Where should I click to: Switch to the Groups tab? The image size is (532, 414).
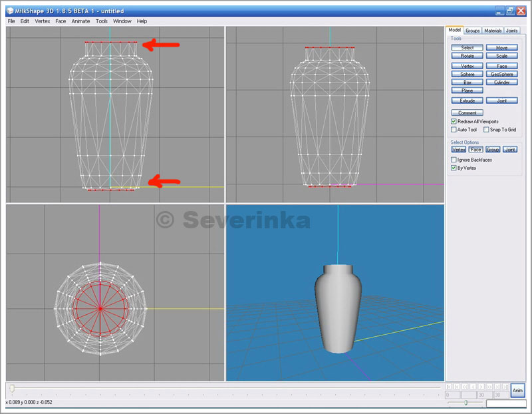[473, 31]
